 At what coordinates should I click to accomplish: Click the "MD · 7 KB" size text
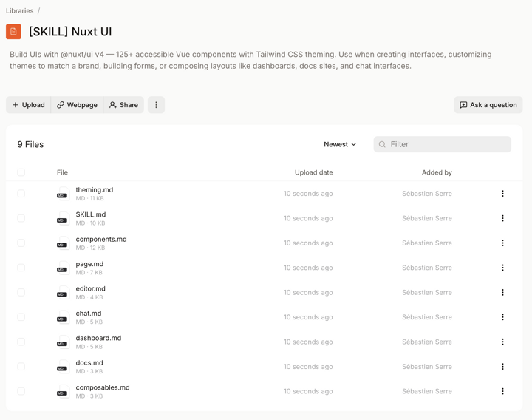pyautogui.click(x=89, y=273)
